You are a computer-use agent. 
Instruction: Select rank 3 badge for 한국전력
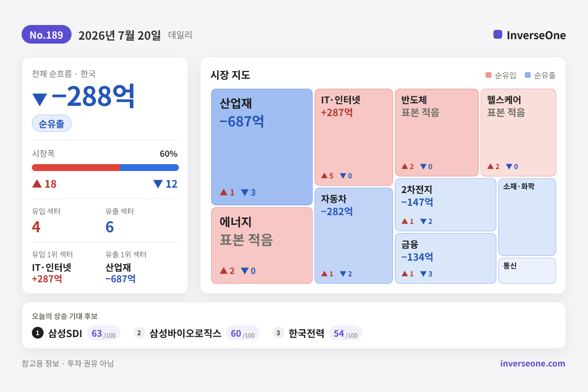[x=278, y=333]
